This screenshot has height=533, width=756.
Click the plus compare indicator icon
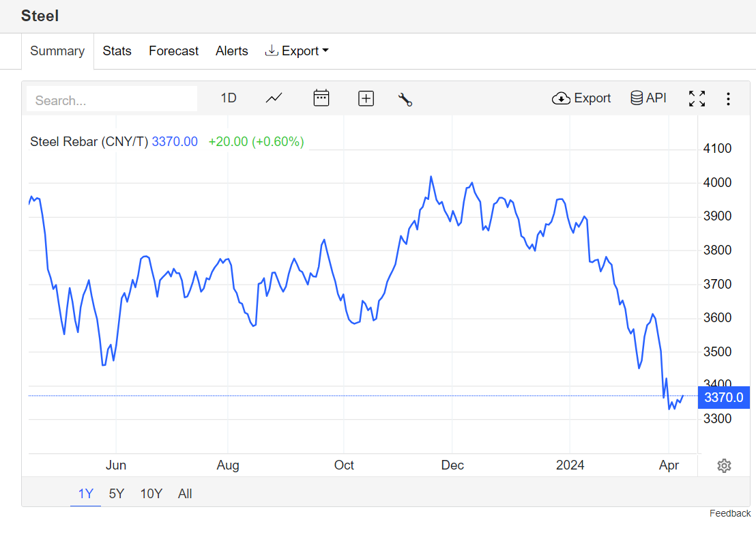(366, 98)
